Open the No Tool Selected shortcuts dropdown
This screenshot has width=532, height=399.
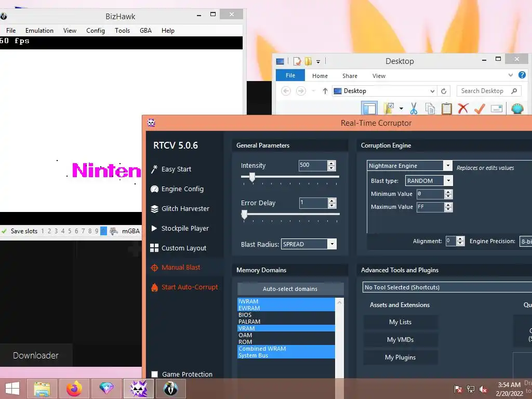(x=447, y=287)
